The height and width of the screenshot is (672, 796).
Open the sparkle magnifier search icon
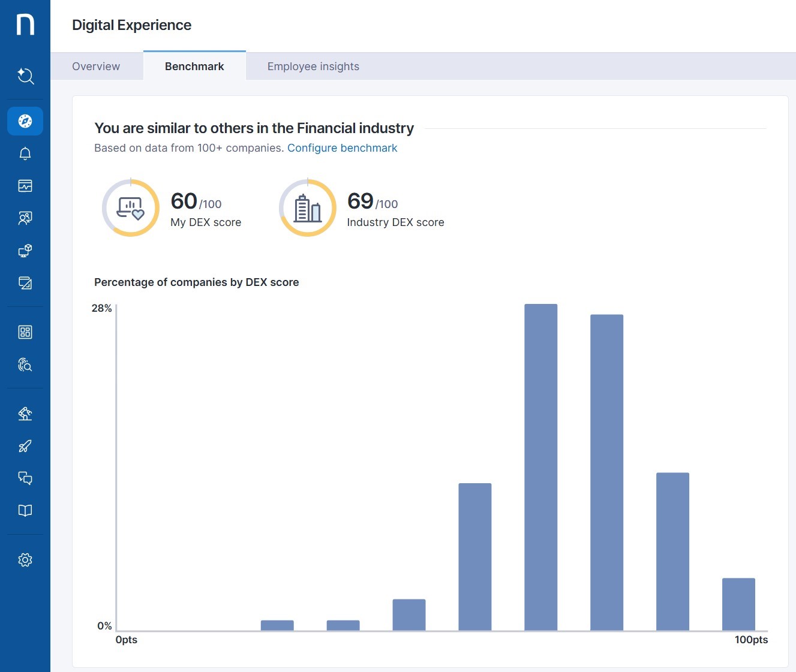(25, 76)
